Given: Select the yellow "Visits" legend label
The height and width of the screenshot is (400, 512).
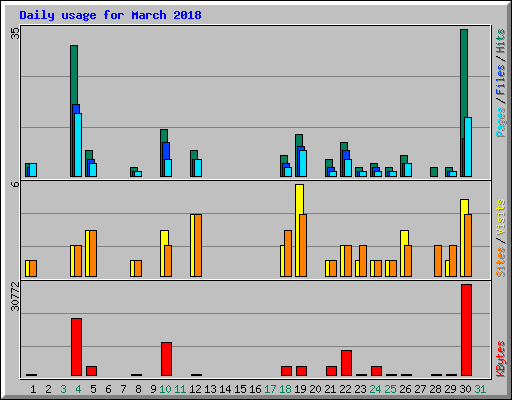Looking at the screenshot, I should (x=500, y=217).
